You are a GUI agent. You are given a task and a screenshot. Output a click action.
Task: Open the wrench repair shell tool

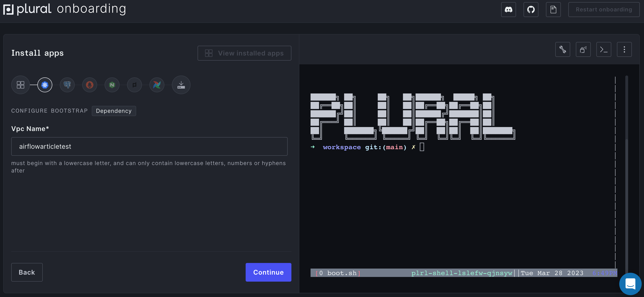pos(563,49)
